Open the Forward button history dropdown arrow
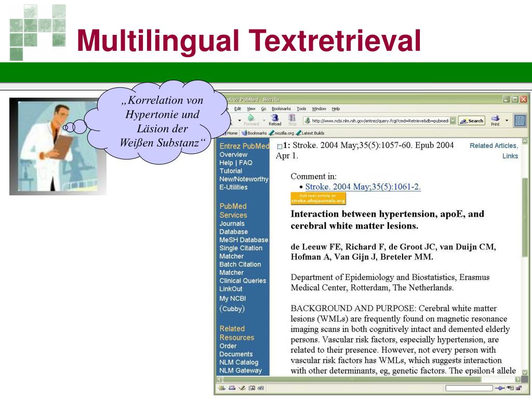532x399 pixels. point(263,120)
